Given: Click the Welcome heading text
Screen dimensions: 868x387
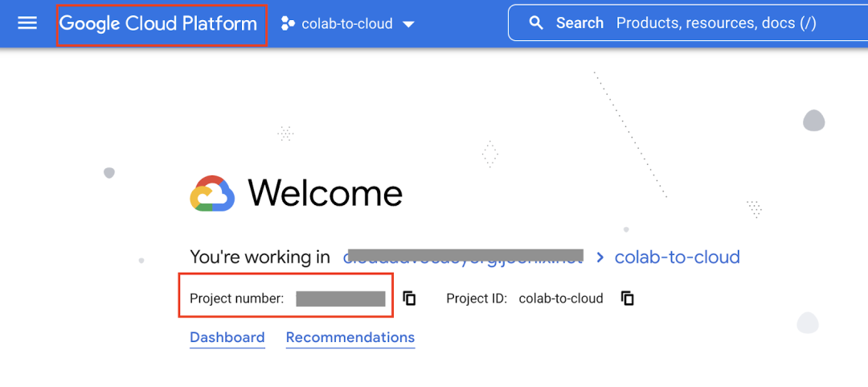Looking at the screenshot, I should (325, 194).
